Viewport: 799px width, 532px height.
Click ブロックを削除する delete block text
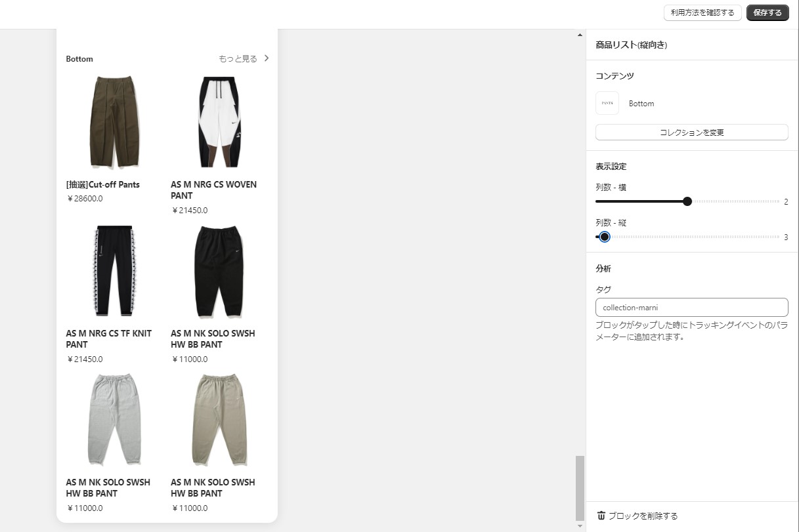[643, 516]
